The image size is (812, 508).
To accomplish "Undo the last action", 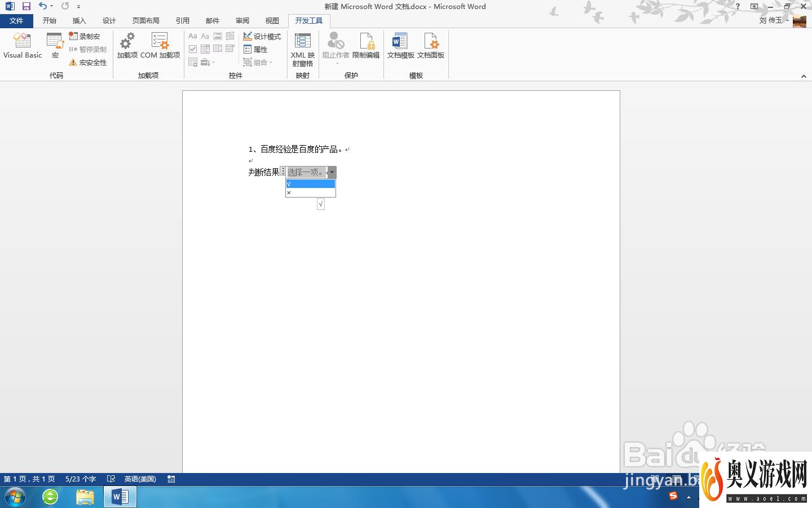I will pyautogui.click(x=43, y=6).
